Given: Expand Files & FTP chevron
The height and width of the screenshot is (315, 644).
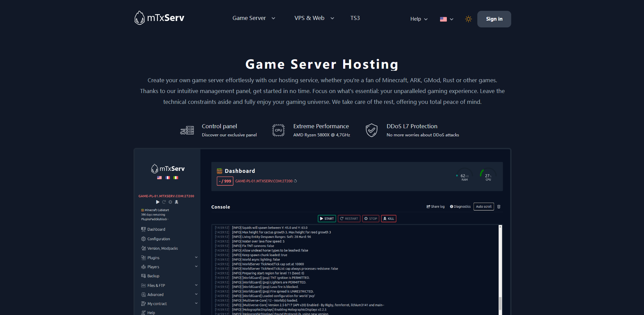Looking at the screenshot, I should (x=196, y=285).
